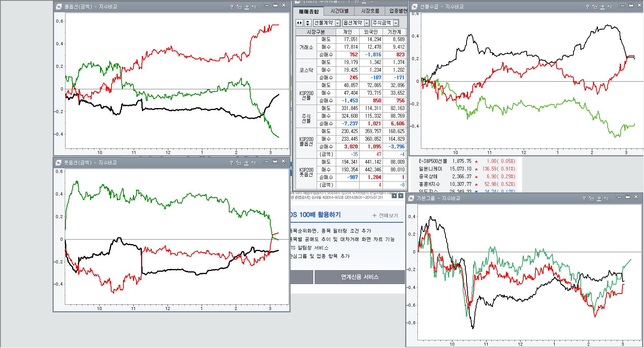Image resolution: width=644 pixels, height=348 pixels.
Task: Open the + 전체보기 link
Action: click(x=385, y=215)
